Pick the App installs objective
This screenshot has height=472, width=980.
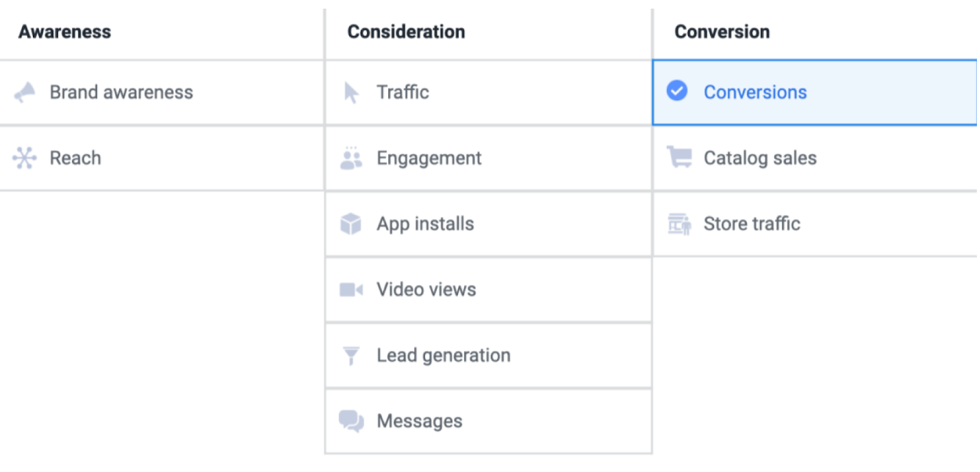pos(425,224)
